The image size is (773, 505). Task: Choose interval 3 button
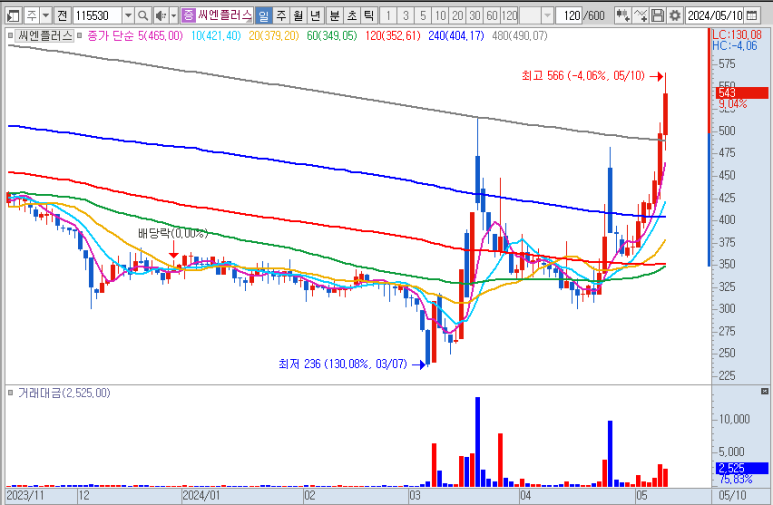[406, 16]
